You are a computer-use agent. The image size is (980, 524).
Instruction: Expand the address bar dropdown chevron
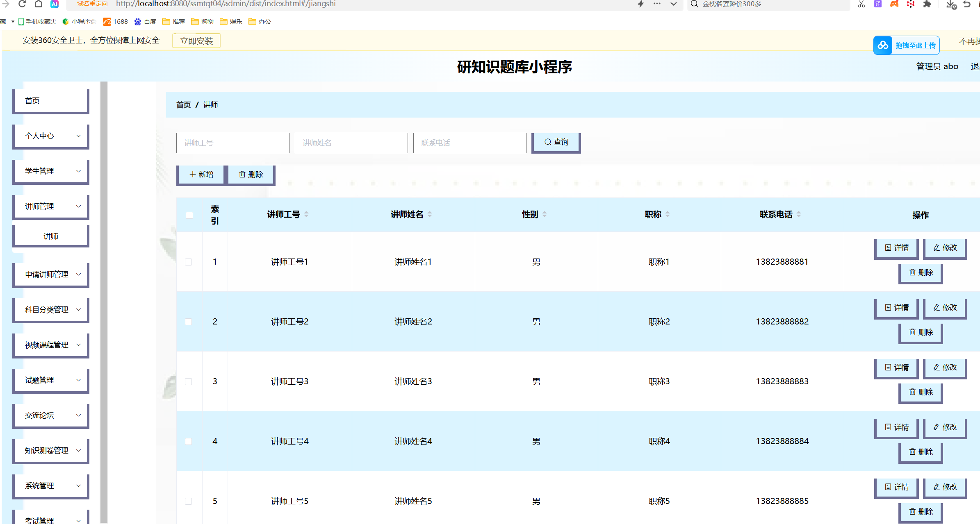(673, 4)
